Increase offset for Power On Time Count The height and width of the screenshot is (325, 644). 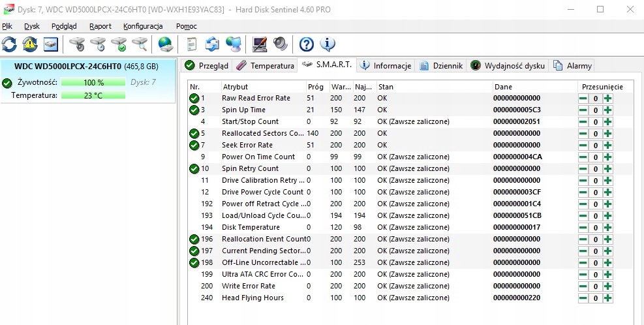pos(608,157)
